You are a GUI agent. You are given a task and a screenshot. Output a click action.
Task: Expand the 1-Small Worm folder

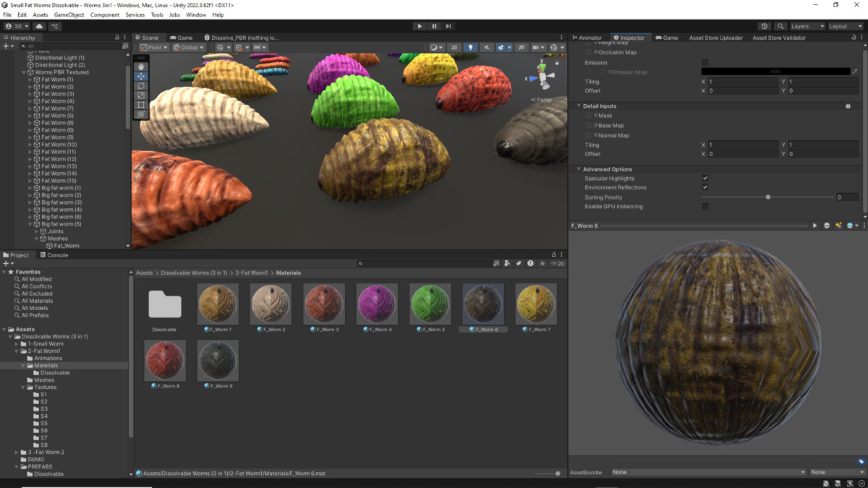click(17, 344)
